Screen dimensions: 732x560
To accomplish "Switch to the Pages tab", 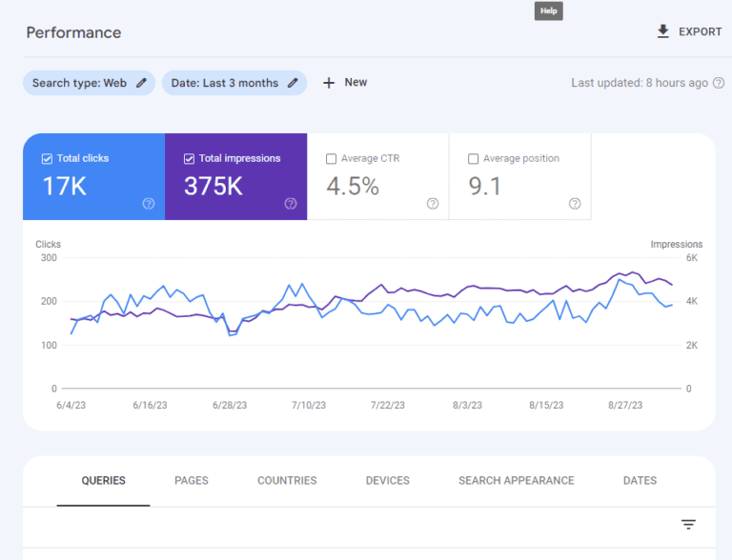I will pyautogui.click(x=192, y=481).
